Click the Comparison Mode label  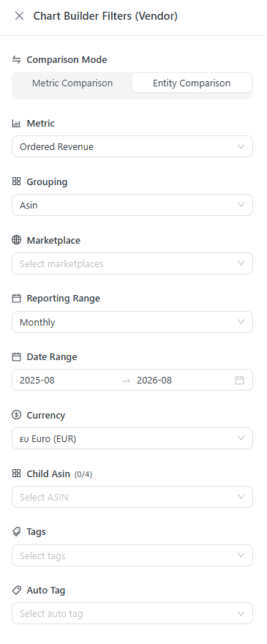(x=67, y=59)
